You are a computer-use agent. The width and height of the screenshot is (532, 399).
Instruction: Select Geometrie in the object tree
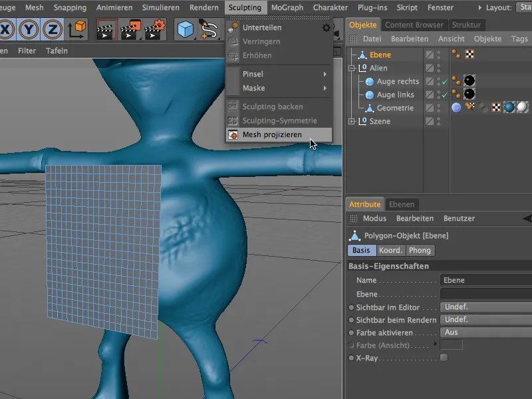[395, 108]
